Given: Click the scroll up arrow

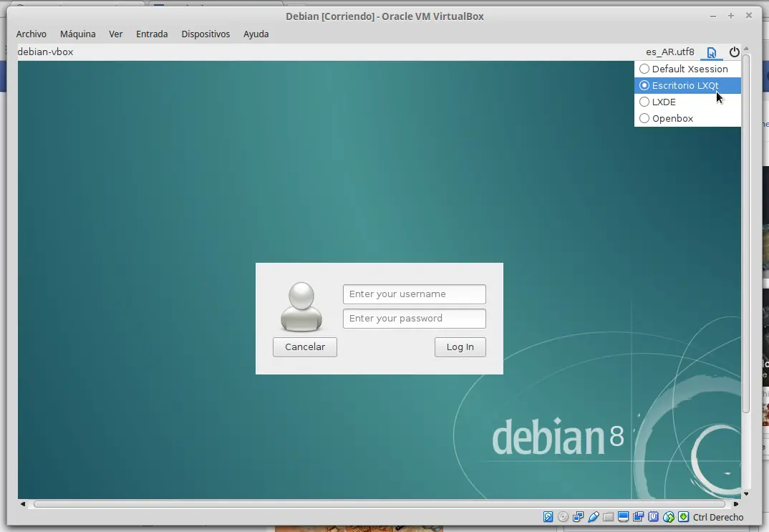Looking at the screenshot, I should coord(746,49).
